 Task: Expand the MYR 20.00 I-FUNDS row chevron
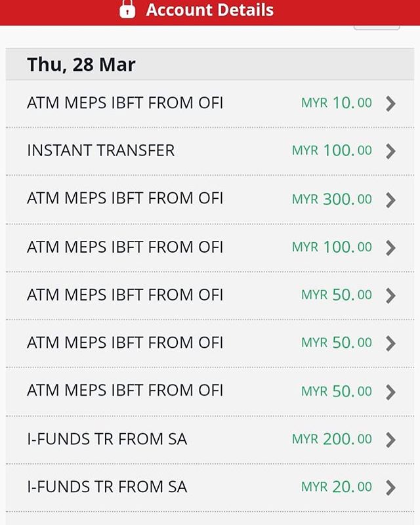coord(391,487)
